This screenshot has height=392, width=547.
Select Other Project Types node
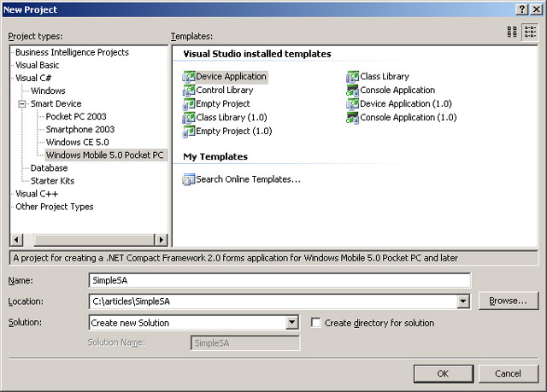point(55,207)
